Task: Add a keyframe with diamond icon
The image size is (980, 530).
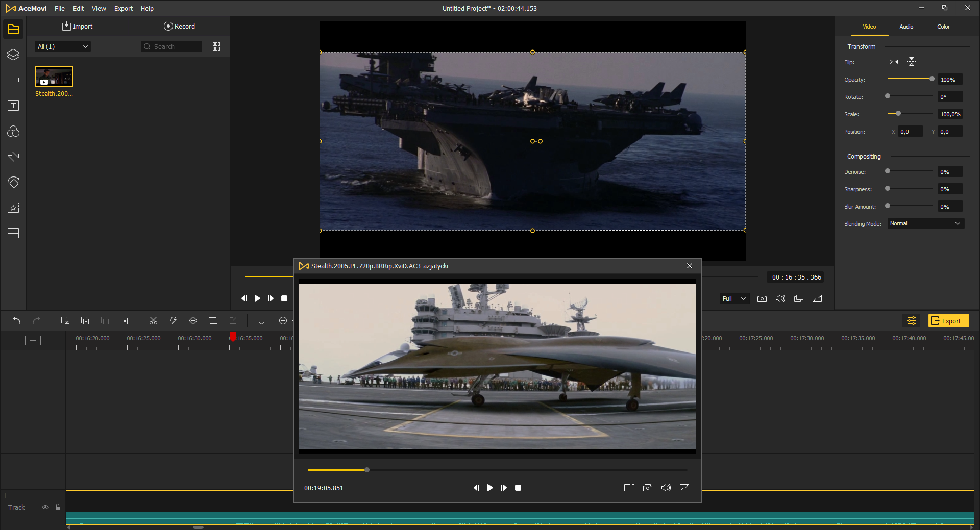Action: click(193, 321)
